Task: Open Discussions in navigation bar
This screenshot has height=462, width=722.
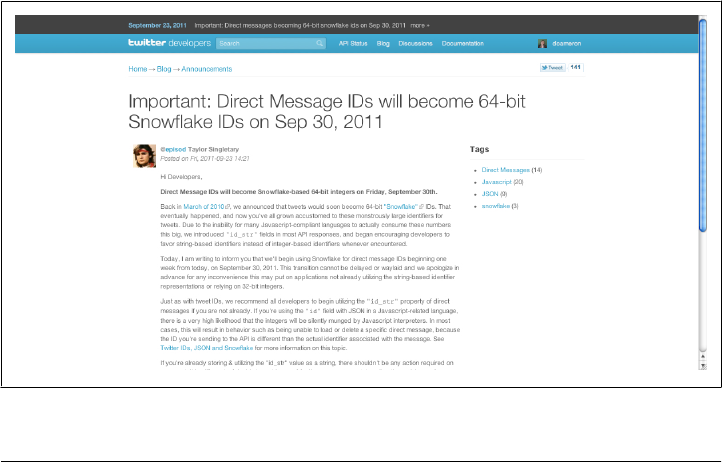Action: point(415,43)
